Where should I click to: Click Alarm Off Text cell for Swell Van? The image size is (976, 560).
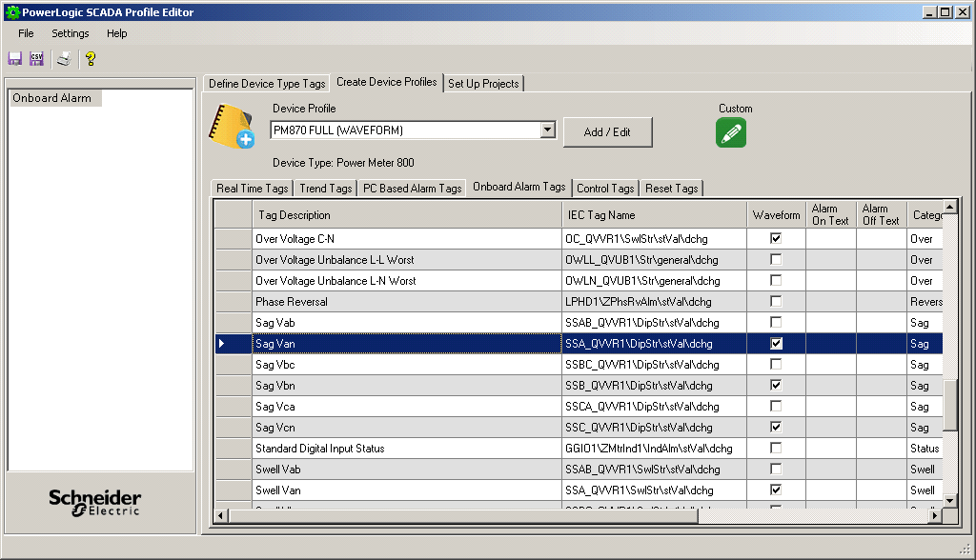pos(882,490)
